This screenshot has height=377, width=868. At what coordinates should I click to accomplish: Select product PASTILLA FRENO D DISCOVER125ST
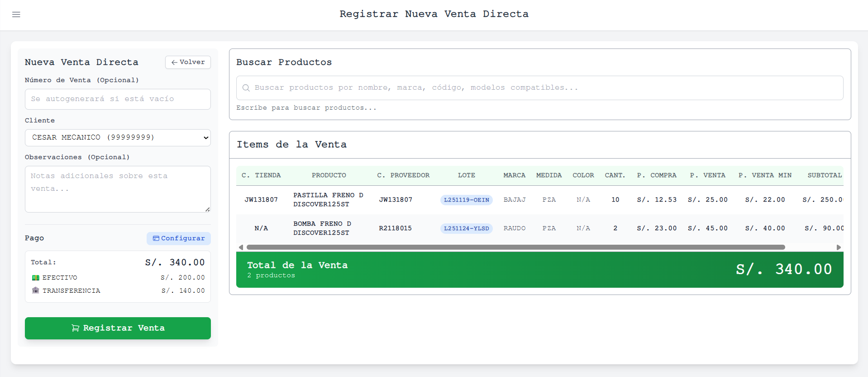[x=329, y=200]
